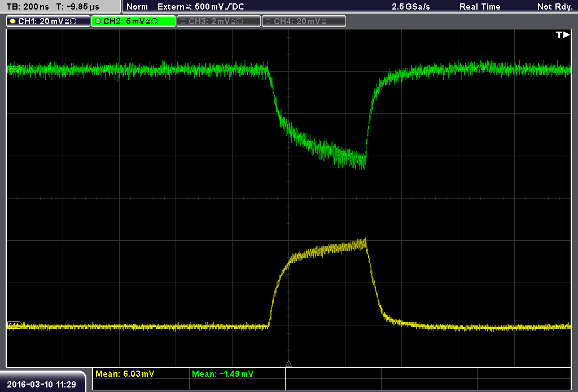Select the CH2 5 mV channel tab
This screenshot has width=578, height=392.
pos(133,21)
